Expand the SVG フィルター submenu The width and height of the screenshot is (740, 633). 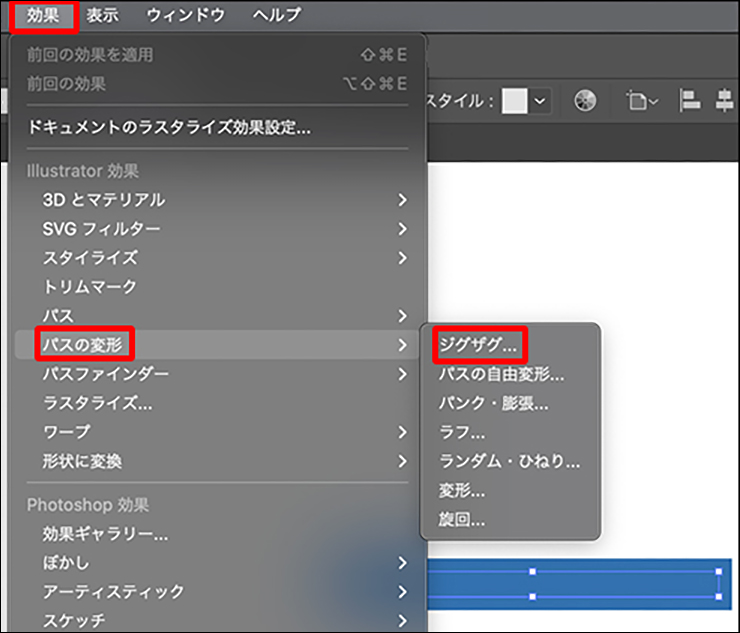pyautogui.click(x=101, y=229)
